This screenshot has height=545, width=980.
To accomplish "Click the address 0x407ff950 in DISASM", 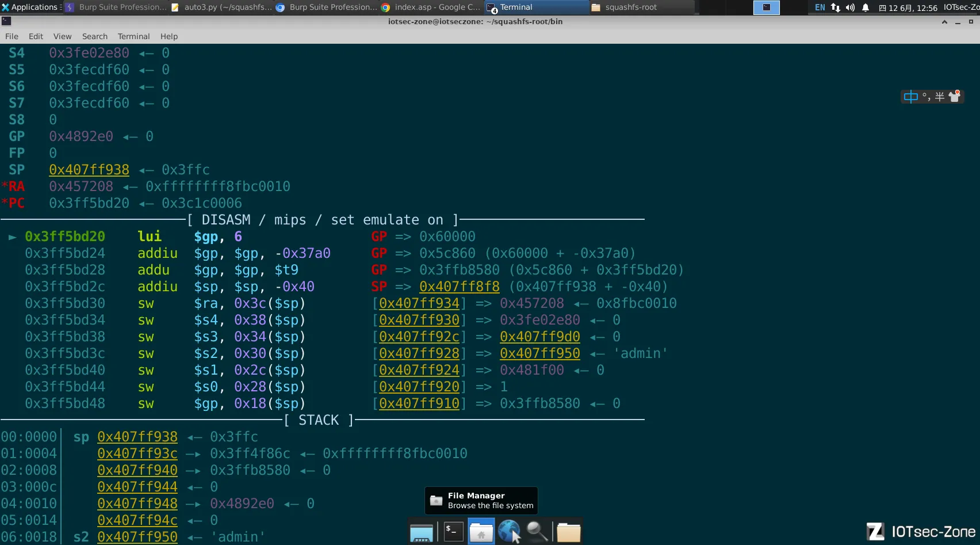I will [x=540, y=353].
